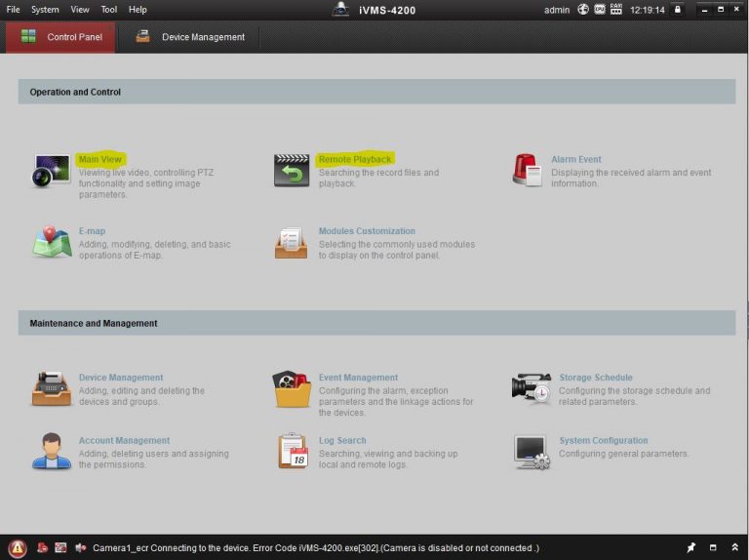Open the Help menu
The image size is (749, 560).
pyautogui.click(x=138, y=10)
